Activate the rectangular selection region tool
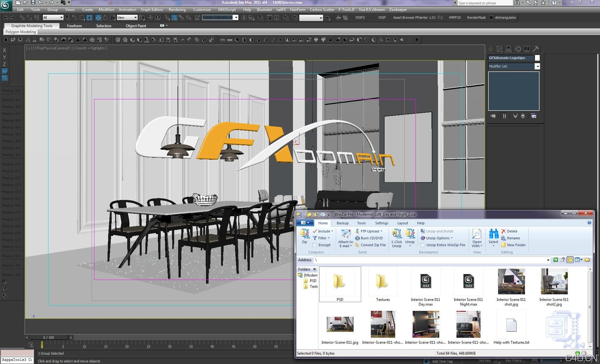This screenshot has width=600, height=364. (x=82, y=17)
